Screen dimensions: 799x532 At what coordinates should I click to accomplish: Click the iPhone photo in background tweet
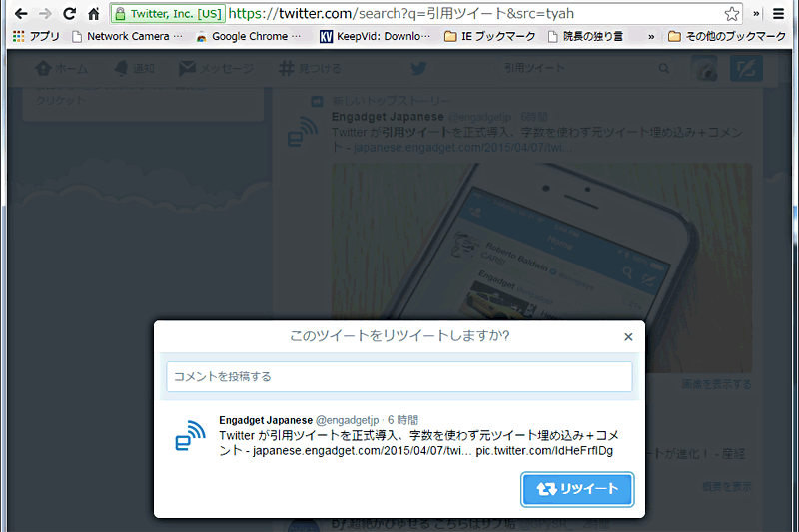coord(542,242)
